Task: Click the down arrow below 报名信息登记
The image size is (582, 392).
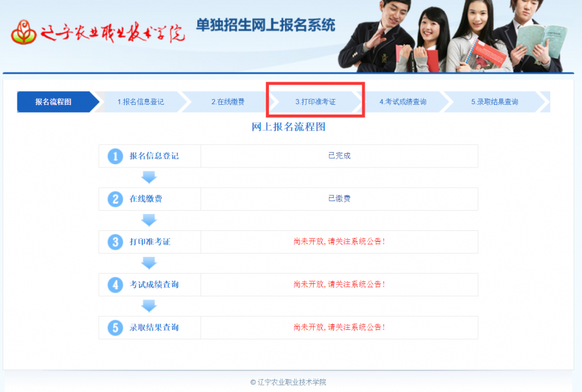Action: point(149,177)
